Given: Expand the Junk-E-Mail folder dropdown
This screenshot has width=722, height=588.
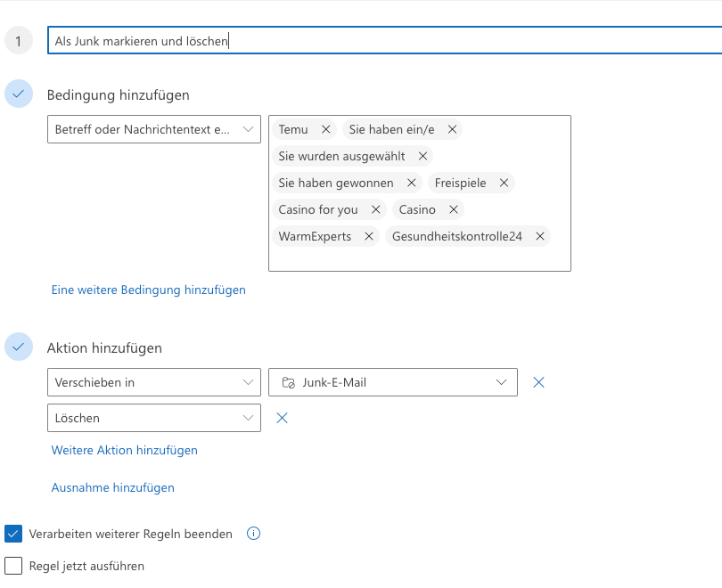Looking at the screenshot, I should (x=393, y=382).
